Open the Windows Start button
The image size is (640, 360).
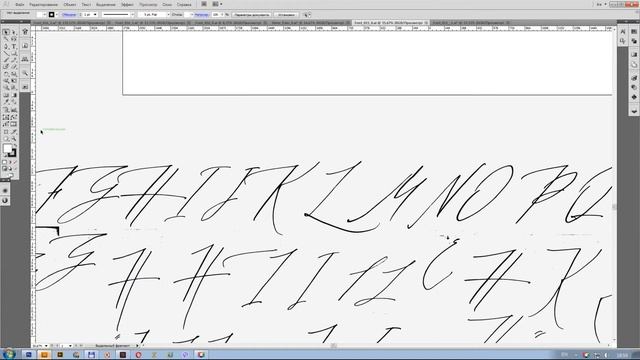8,354
